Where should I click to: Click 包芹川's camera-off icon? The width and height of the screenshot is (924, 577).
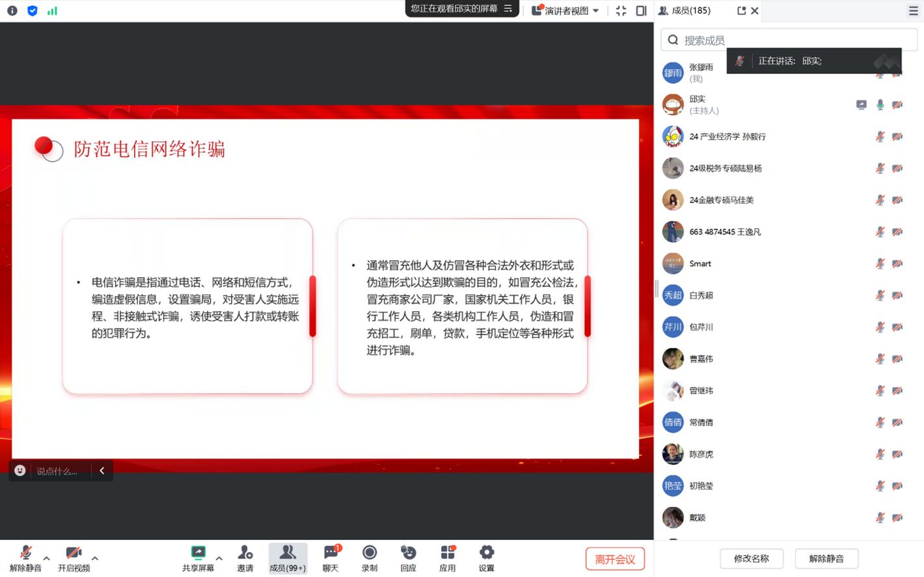[x=897, y=327]
